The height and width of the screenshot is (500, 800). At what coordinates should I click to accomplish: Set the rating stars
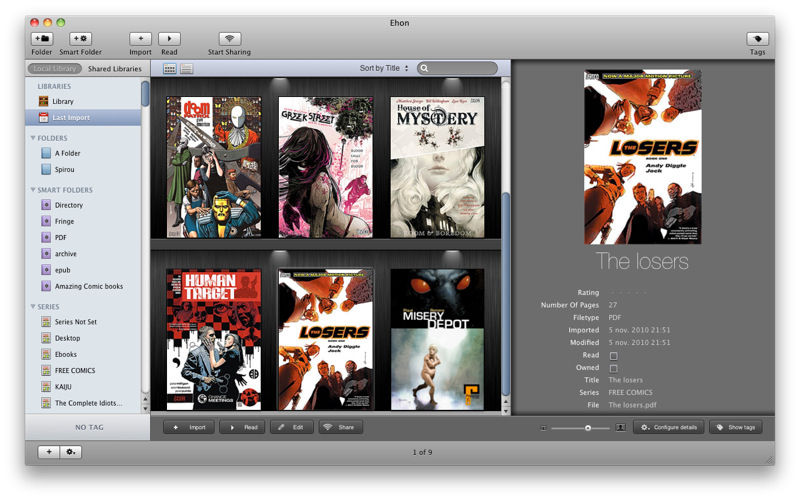[629, 292]
